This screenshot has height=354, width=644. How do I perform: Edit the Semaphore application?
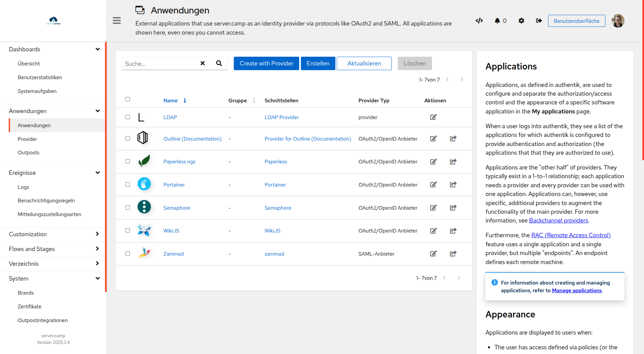(x=433, y=208)
